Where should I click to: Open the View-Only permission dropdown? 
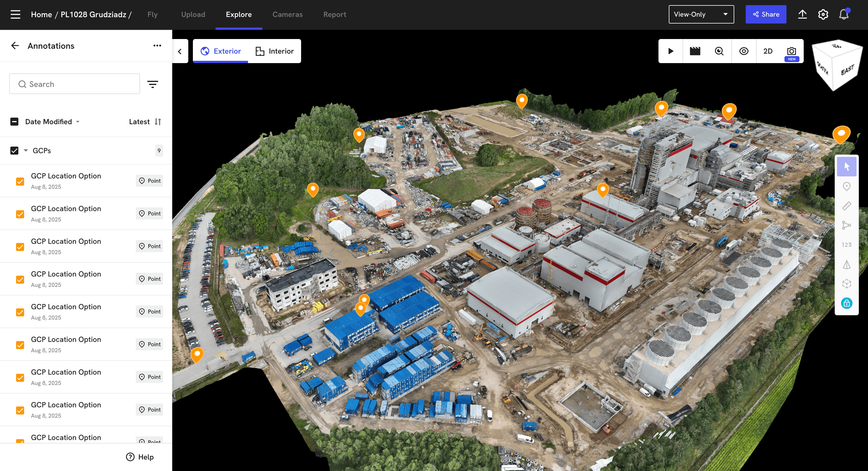[x=701, y=14]
